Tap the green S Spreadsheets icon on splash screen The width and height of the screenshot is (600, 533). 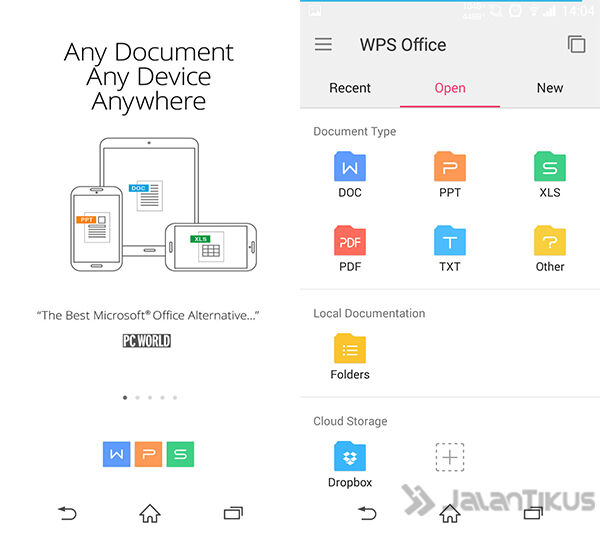pos(180,454)
